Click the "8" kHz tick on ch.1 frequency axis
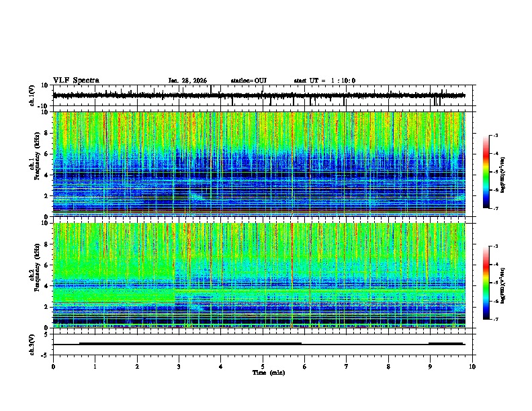The image size is (532, 411). pos(47,133)
